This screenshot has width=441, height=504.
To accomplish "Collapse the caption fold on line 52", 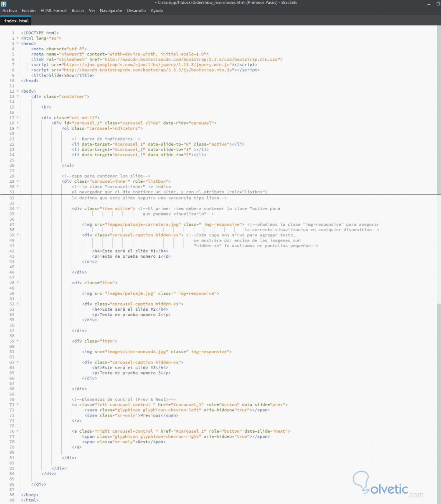I will (18, 304).
